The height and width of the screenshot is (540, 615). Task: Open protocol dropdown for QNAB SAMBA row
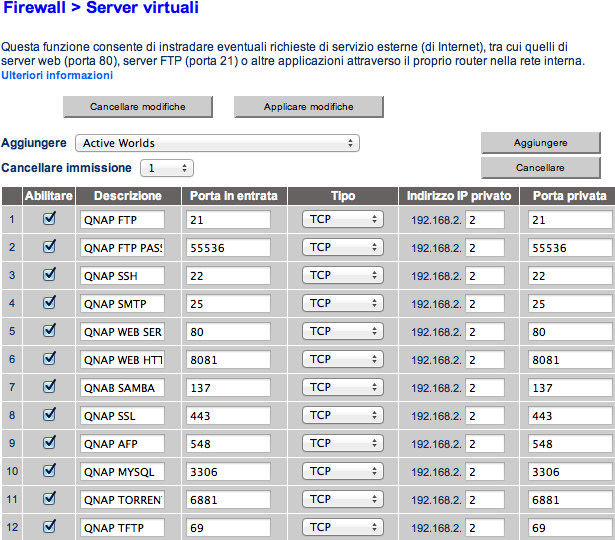(x=343, y=386)
